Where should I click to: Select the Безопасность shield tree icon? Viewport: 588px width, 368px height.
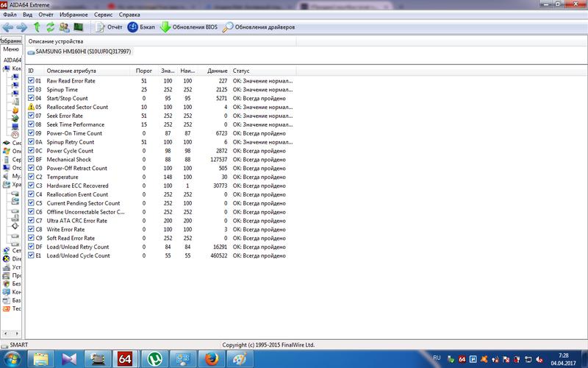tap(7, 283)
